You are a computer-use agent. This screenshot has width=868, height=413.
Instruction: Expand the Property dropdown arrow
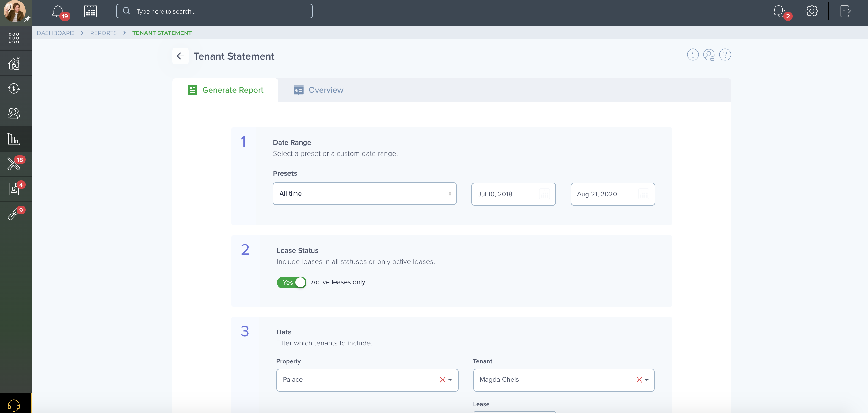(x=450, y=380)
